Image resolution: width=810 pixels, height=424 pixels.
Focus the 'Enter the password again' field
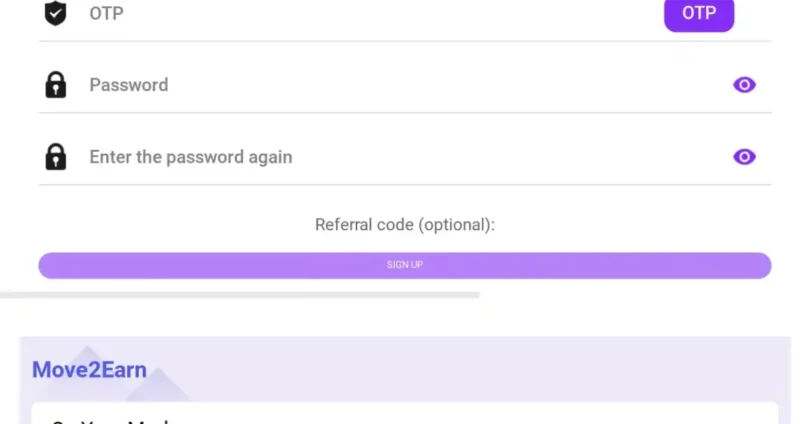[406, 156]
